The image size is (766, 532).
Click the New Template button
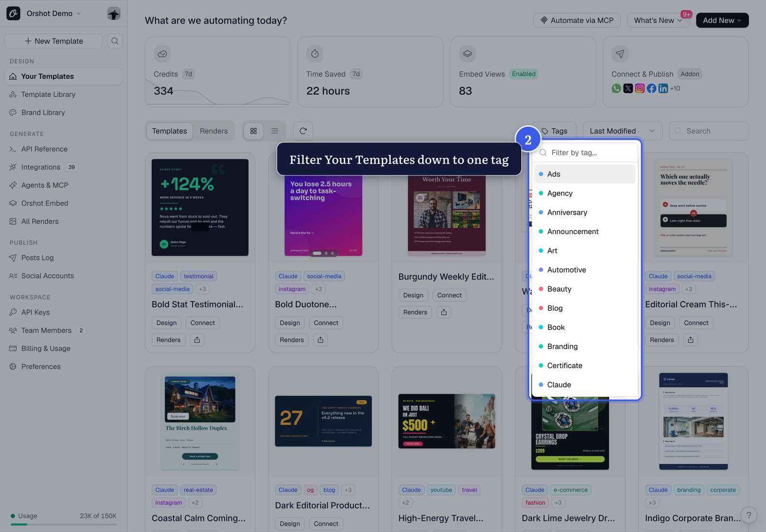54,41
